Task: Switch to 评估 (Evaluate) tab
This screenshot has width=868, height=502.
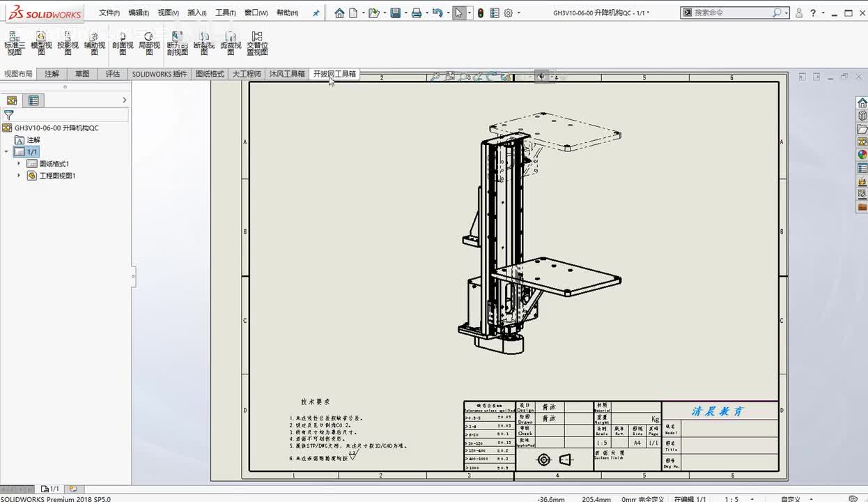Action: (113, 74)
